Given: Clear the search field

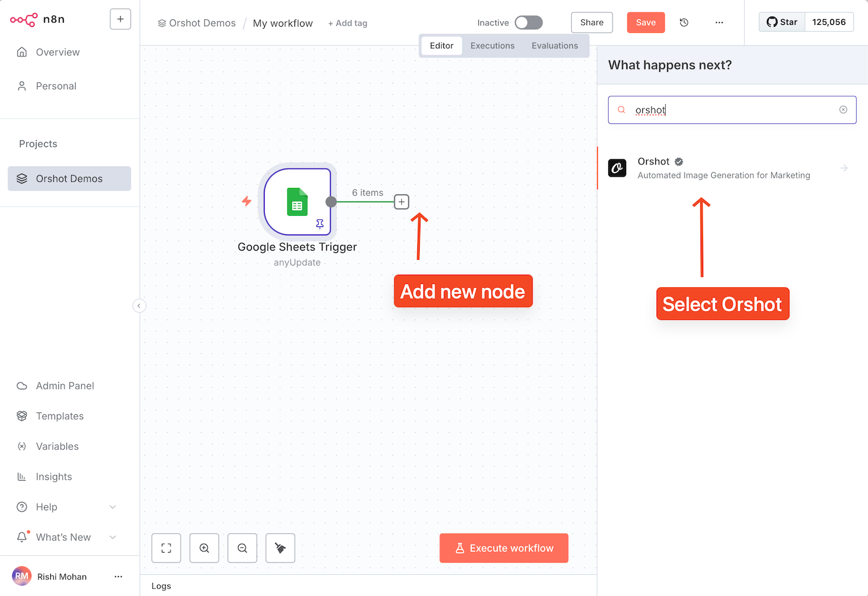Looking at the screenshot, I should point(843,110).
